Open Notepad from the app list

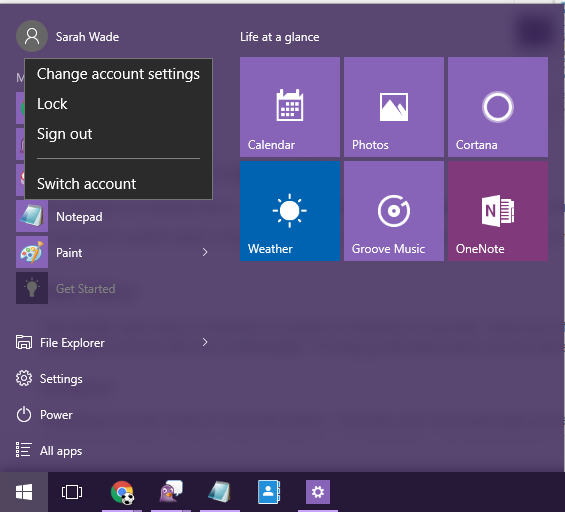pyautogui.click(x=114, y=216)
